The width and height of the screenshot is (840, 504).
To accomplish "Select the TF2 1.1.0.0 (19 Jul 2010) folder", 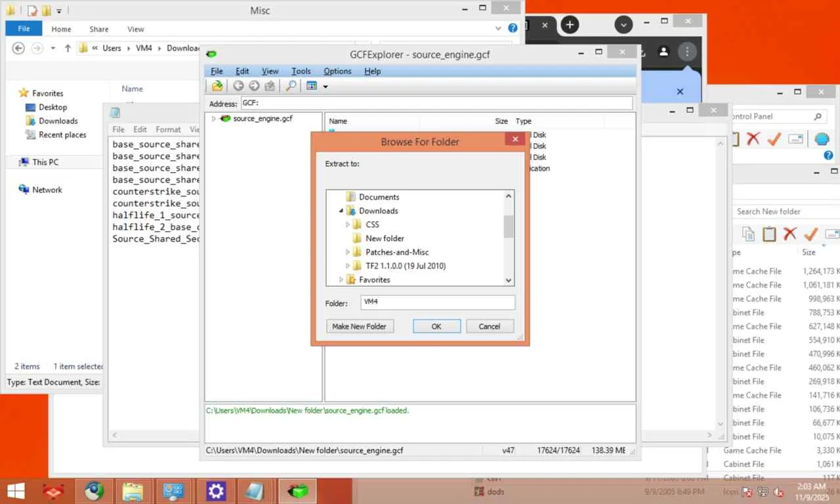I will [x=406, y=266].
